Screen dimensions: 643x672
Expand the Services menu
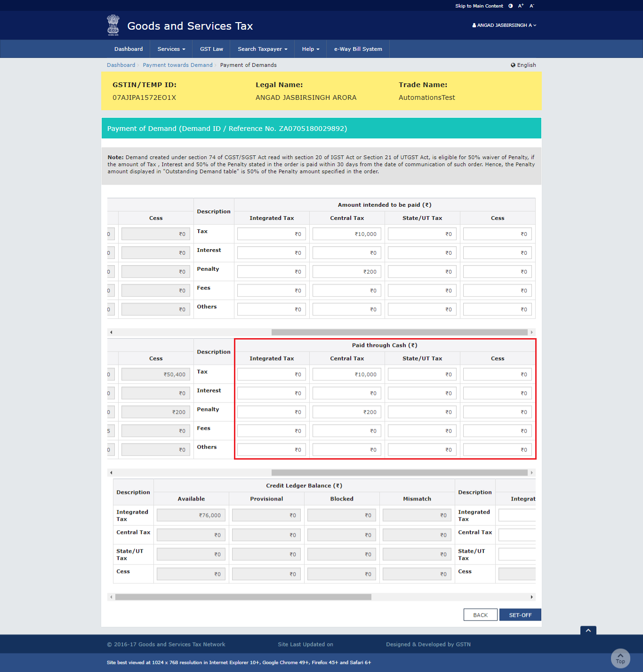[171, 49]
